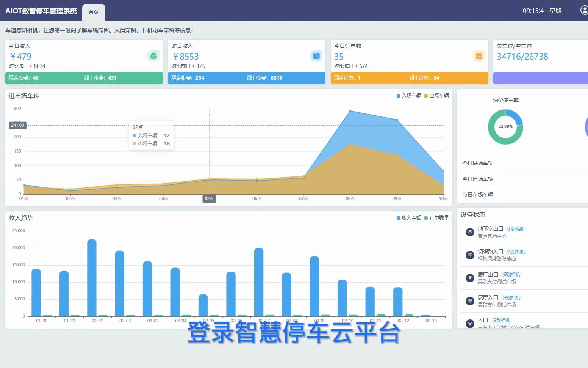Open the 识别相机 link for 地下室出口
Image resolution: width=588 pixels, height=368 pixels.
tap(516, 229)
